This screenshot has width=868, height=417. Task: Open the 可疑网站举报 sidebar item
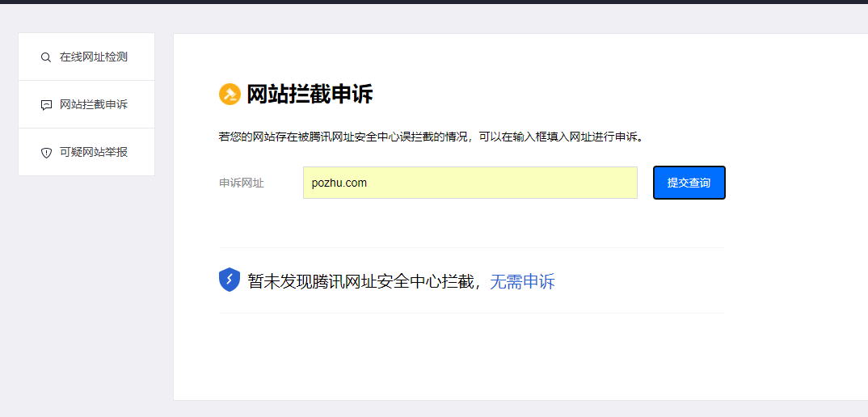pyautogui.click(x=86, y=152)
